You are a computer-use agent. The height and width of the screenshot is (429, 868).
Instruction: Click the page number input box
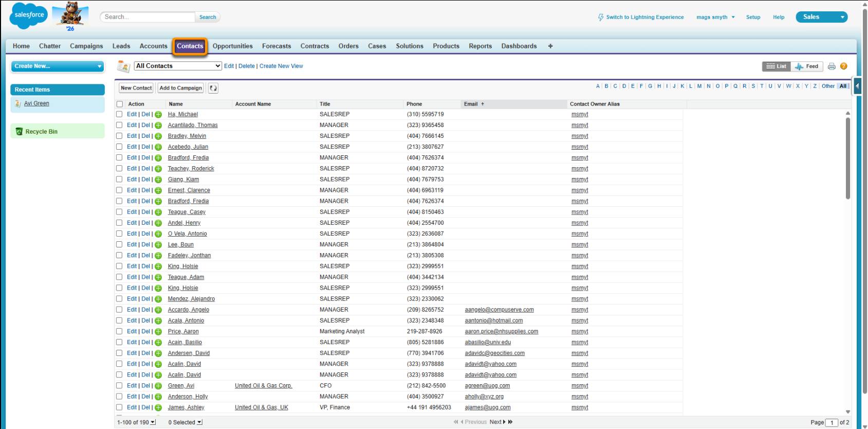832,422
